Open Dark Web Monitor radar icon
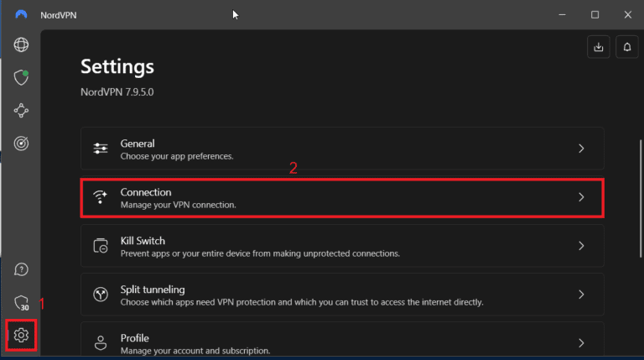 21,143
